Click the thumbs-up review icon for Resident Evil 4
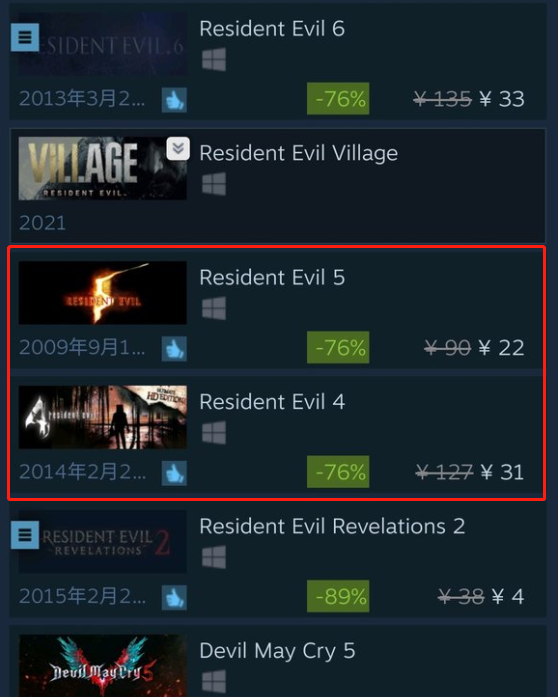The height and width of the screenshot is (697, 560). click(x=174, y=473)
